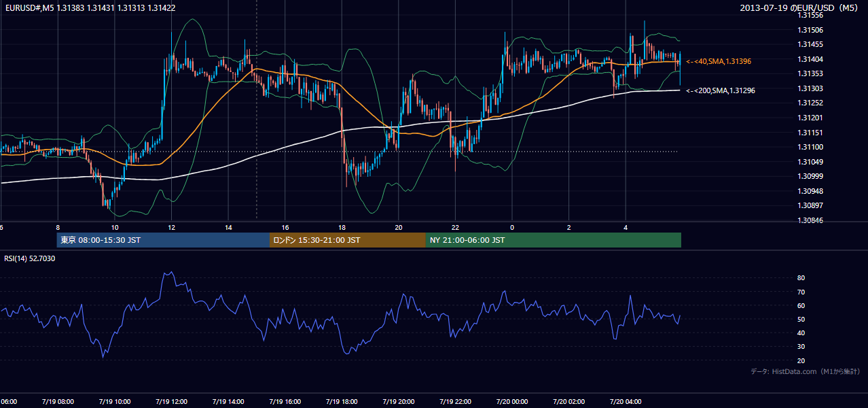
Task: Select the 200 SMA 1.31296 white label
Action: tap(720, 90)
